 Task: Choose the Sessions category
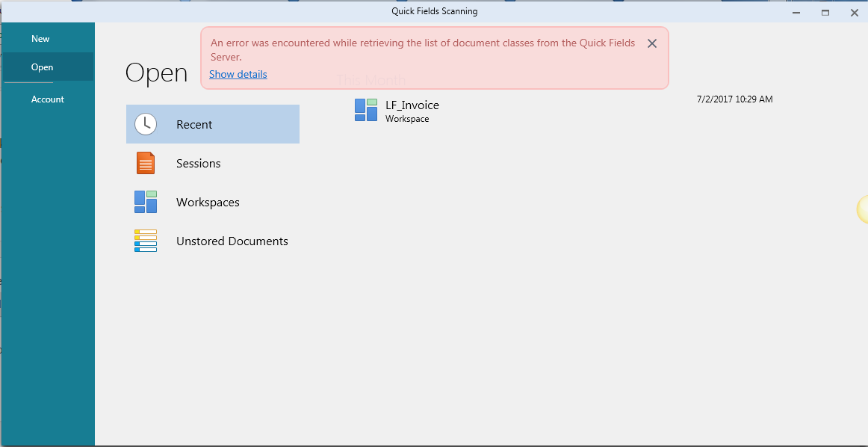click(x=213, y=163)
